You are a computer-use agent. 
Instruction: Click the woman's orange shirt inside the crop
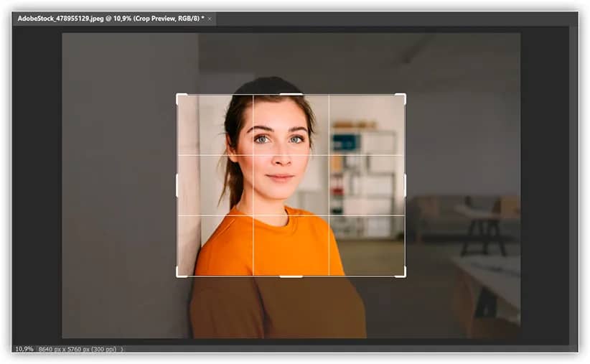273,244
